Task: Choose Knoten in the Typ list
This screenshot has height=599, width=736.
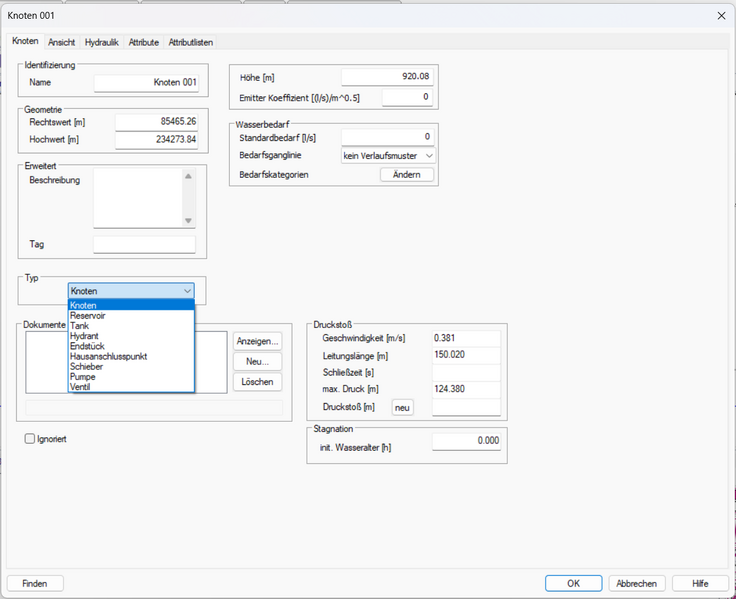Action: (131, 306)
